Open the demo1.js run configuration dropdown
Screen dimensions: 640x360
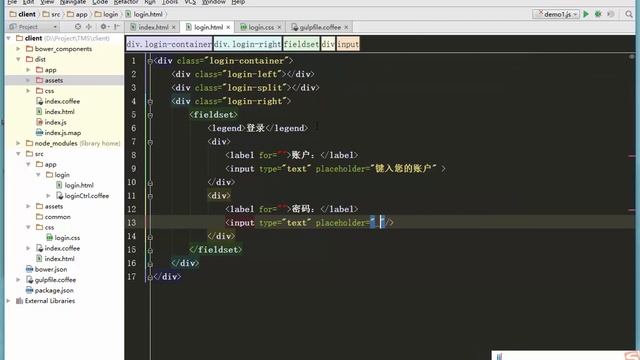pyautogui.click(x=556, y=14)
